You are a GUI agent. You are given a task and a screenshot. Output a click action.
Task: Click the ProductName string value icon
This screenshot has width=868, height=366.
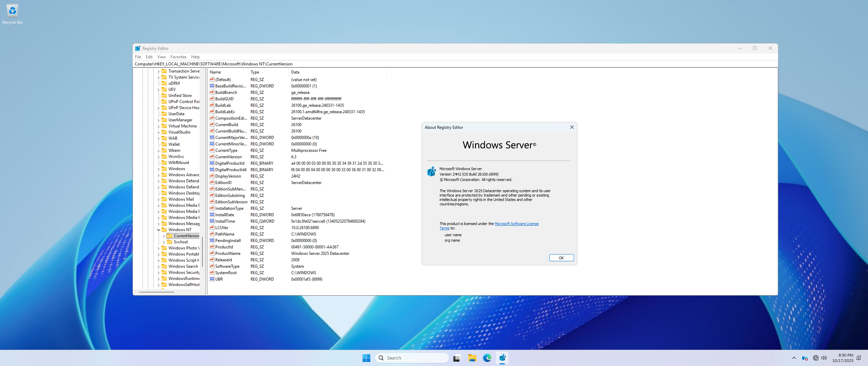point(212,253)
